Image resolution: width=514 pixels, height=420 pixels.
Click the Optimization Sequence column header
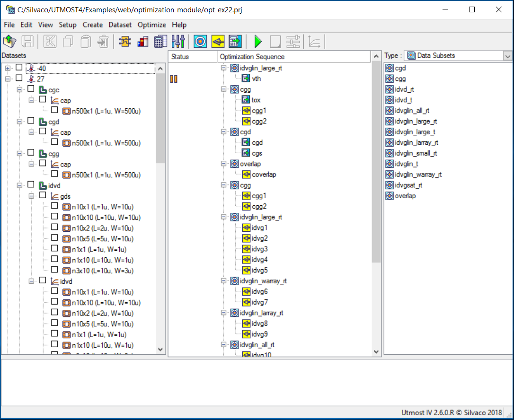[294, 57]
